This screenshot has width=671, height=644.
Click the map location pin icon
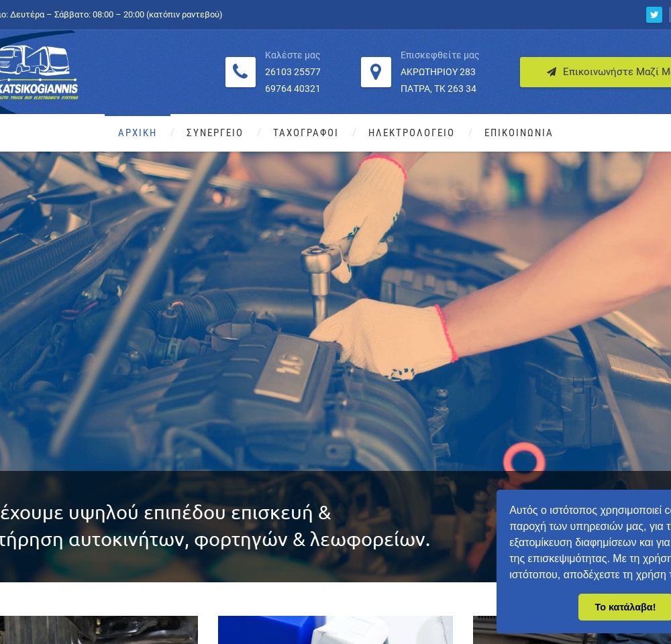376,72
